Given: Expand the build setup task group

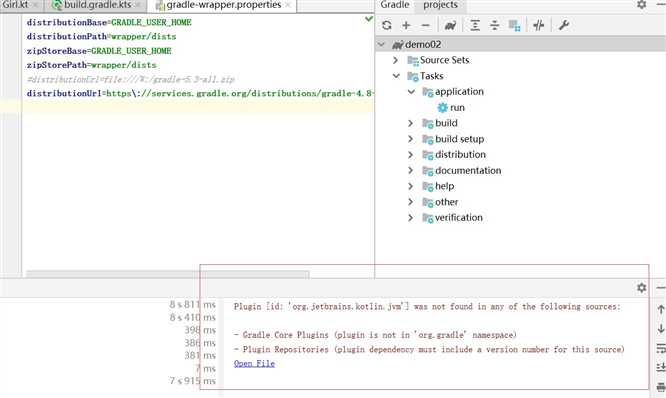Looking at the screenshot, I should pos(410,139).
